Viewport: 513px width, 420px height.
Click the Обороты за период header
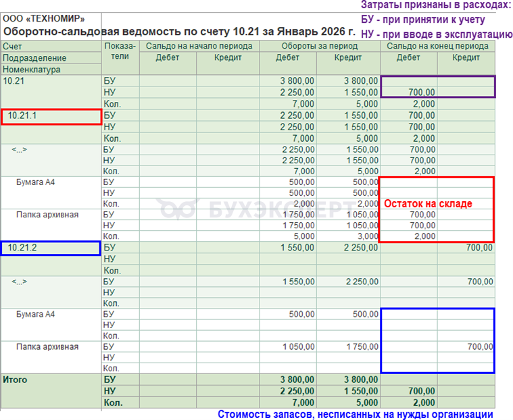tap(320, 46)
